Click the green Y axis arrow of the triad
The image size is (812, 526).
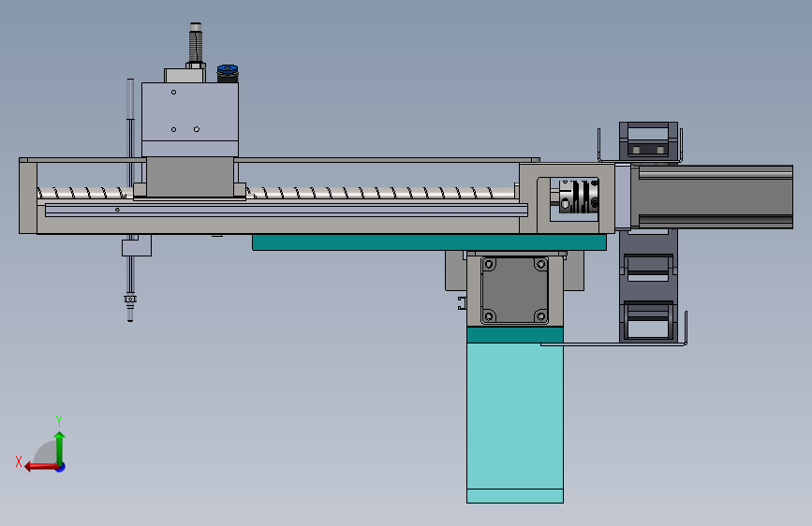click(x=60, y=447)
